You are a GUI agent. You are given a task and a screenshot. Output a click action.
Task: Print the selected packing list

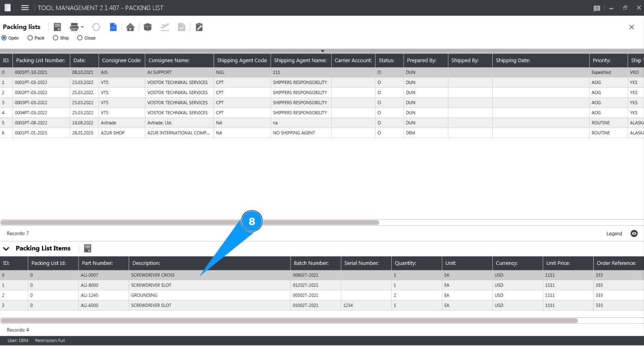74,27
